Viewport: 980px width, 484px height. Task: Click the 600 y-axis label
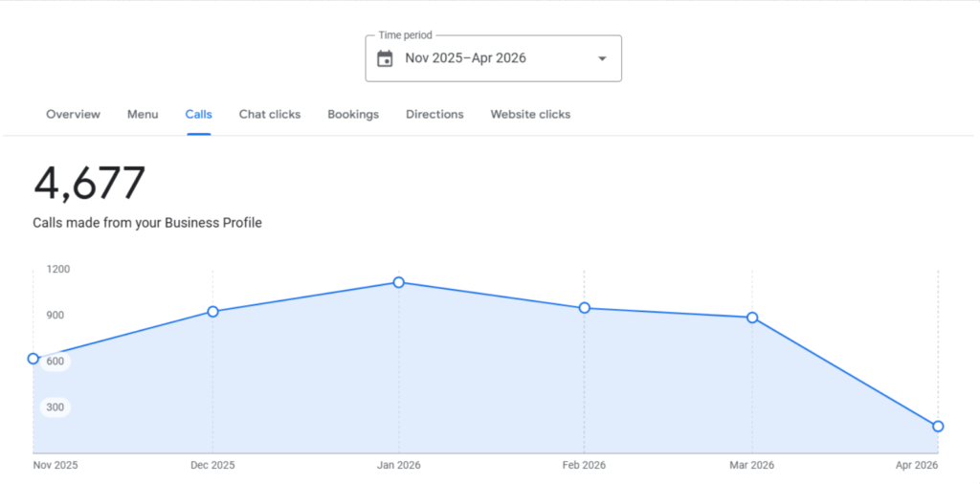pyautogui.click(x=56, y=362)
